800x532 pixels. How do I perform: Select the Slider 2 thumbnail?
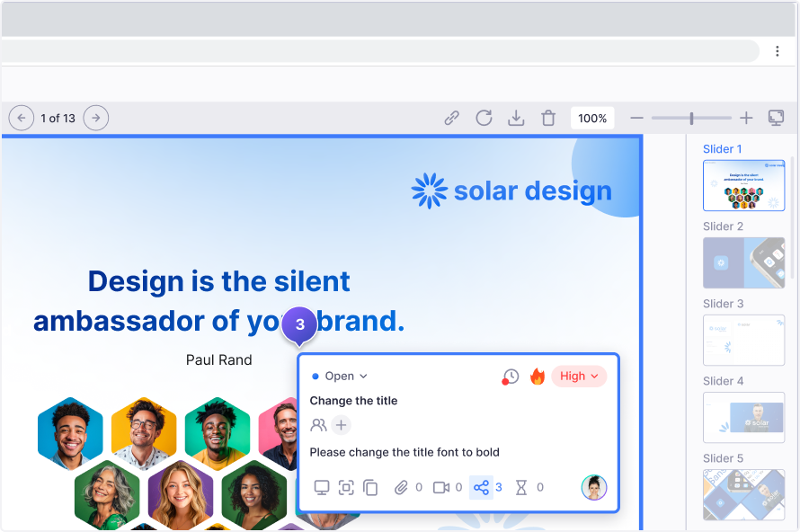coord(743,262)
